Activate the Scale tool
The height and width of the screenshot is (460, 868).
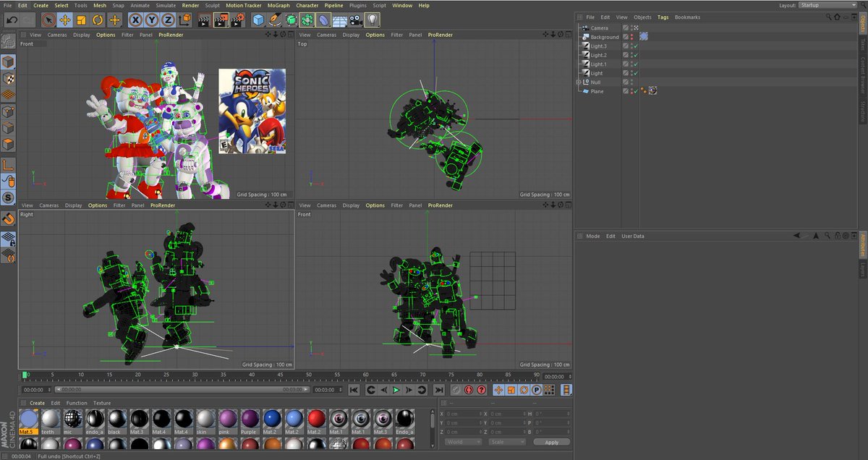[81, 20]
